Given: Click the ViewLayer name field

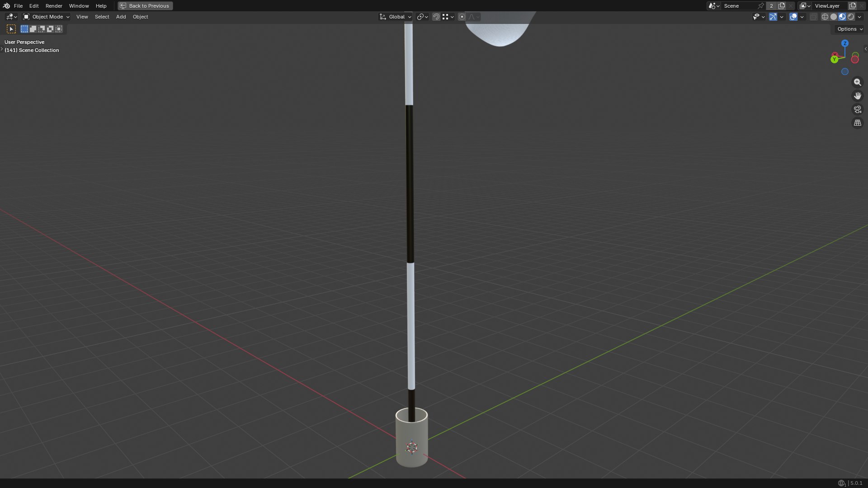Looking at the screenshot, I should 830,6.
